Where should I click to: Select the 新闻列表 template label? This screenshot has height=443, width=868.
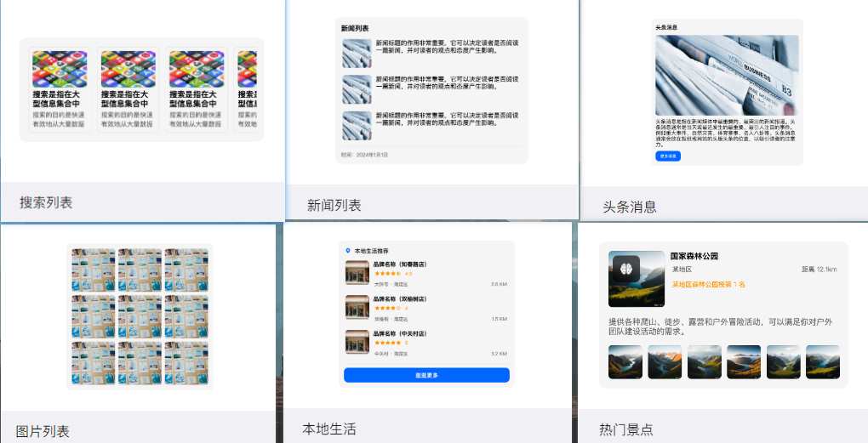[334, 205]
